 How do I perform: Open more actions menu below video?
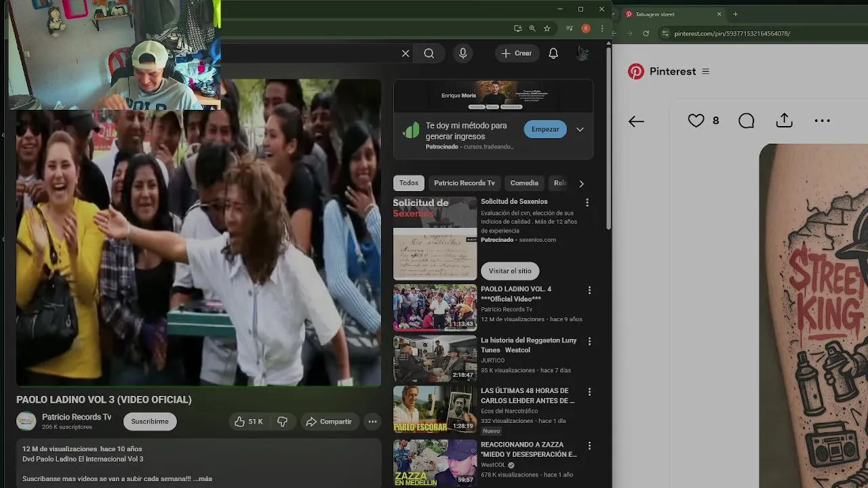point(372,422)
